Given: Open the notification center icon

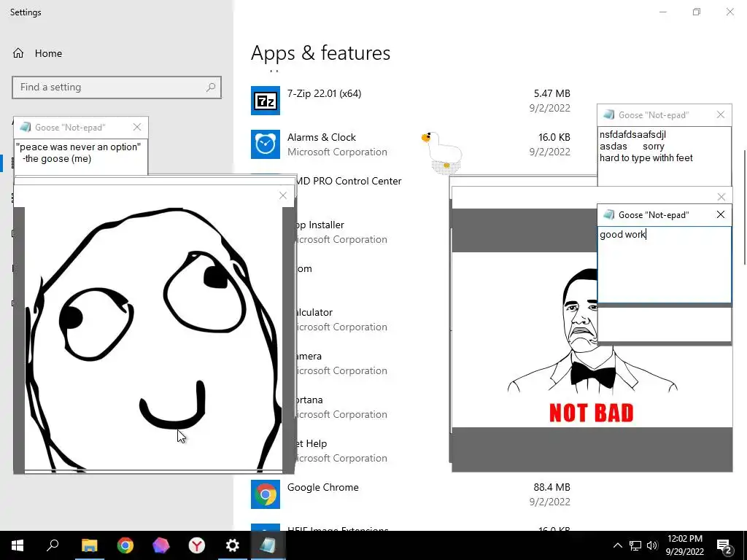Looking at the screenshot, I should (x=724, y=545).
